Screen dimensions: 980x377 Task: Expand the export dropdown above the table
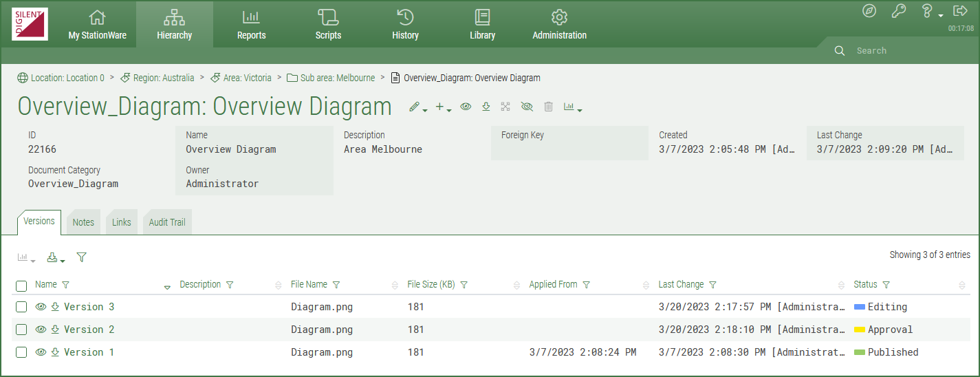[x=55, y=258]
